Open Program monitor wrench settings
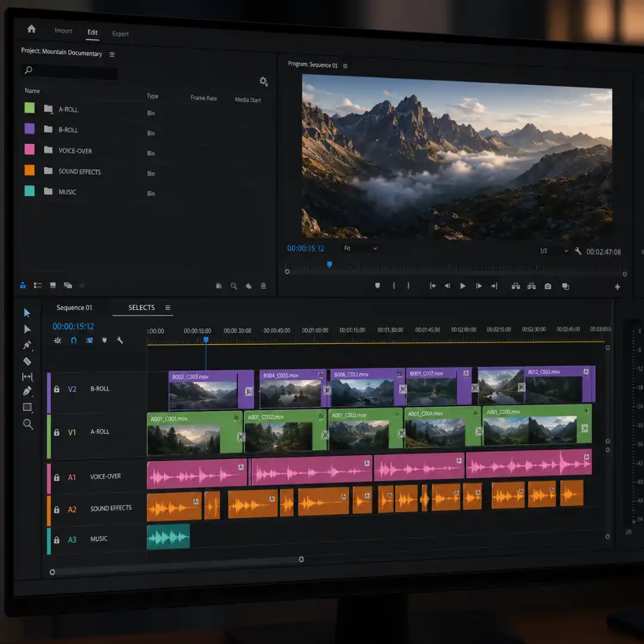This screenshot has height=644, width=644. pos(578,251)
